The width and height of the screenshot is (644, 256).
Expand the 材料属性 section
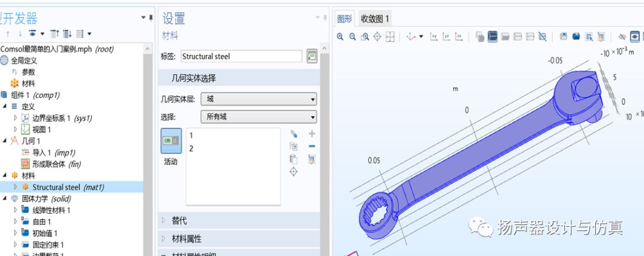click(185, 239)
